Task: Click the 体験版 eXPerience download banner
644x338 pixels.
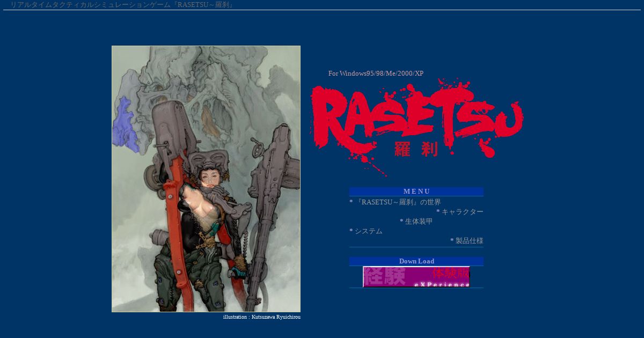Action: [x=416, y=277]
